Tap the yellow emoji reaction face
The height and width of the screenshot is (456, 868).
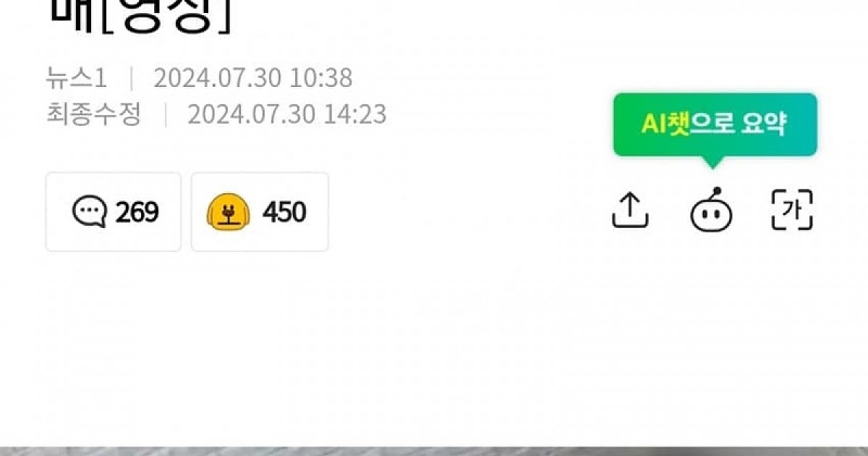229,212
